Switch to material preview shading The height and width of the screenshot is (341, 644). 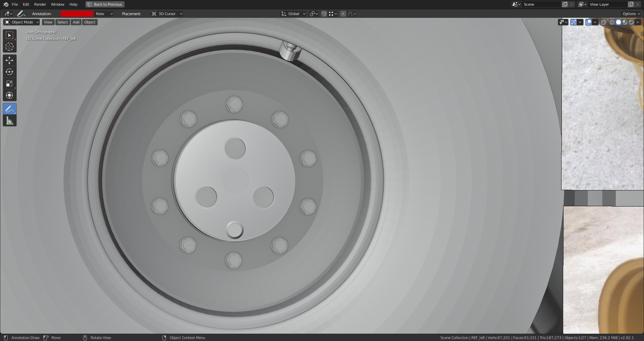pos(625,22)
